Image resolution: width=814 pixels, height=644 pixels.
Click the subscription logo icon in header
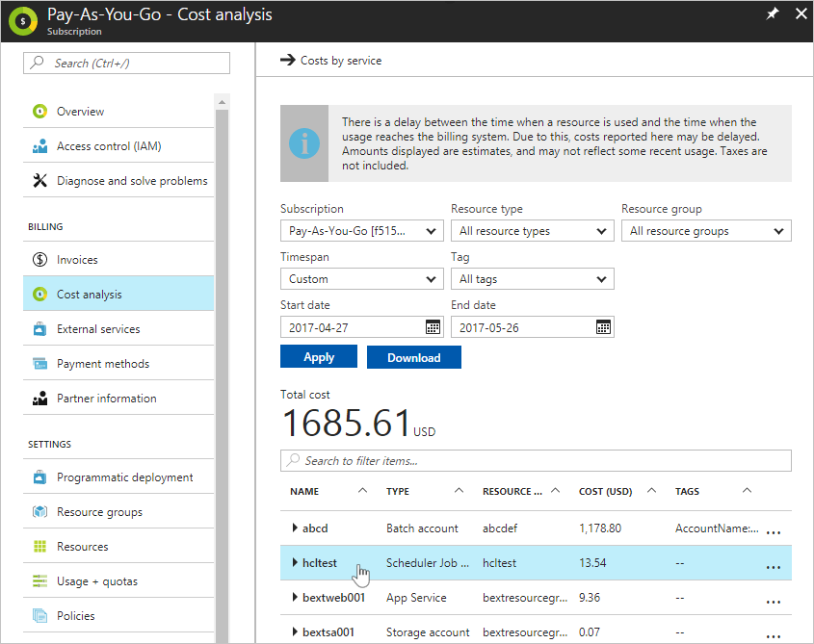pyautogui.click(x=22, y=21)
